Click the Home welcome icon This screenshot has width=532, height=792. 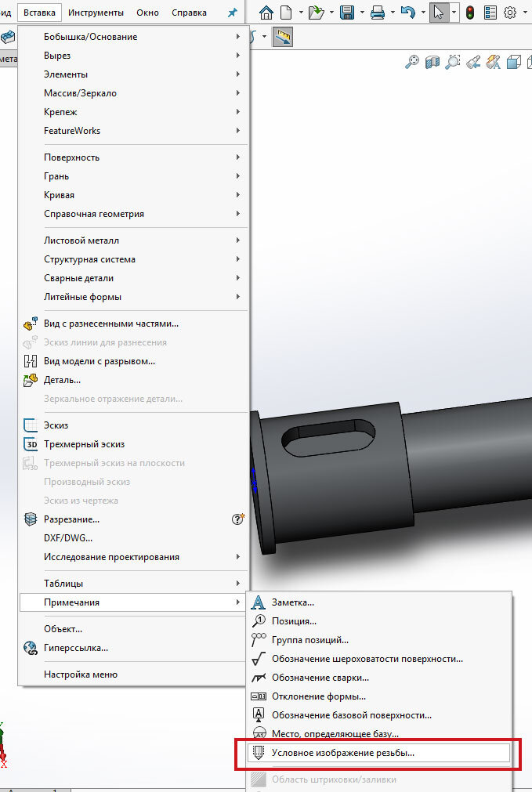266,12
